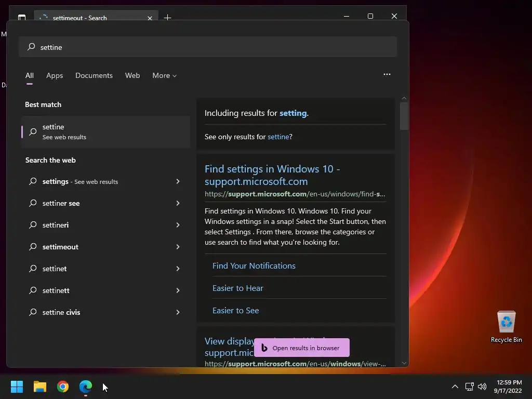Open the search options ellipsis menu
Screen dimensions: 532x399
pyautogui.click(x=387, y=74)
